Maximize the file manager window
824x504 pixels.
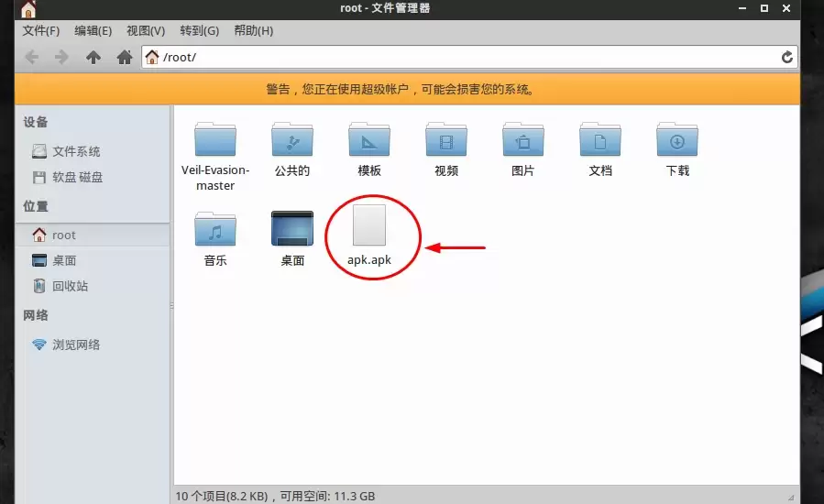tap(764, 8)
